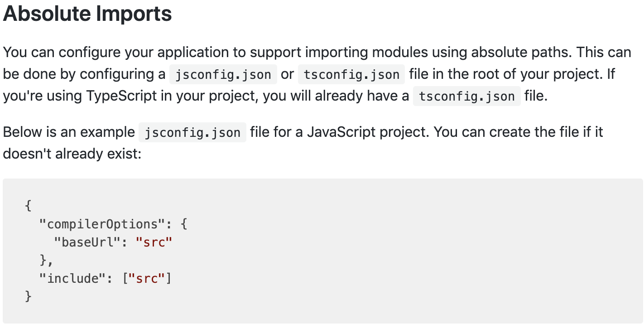Click the final closing brace of the code block
The width and height of the screenshot is (644, 329).
tap(28, 296)
